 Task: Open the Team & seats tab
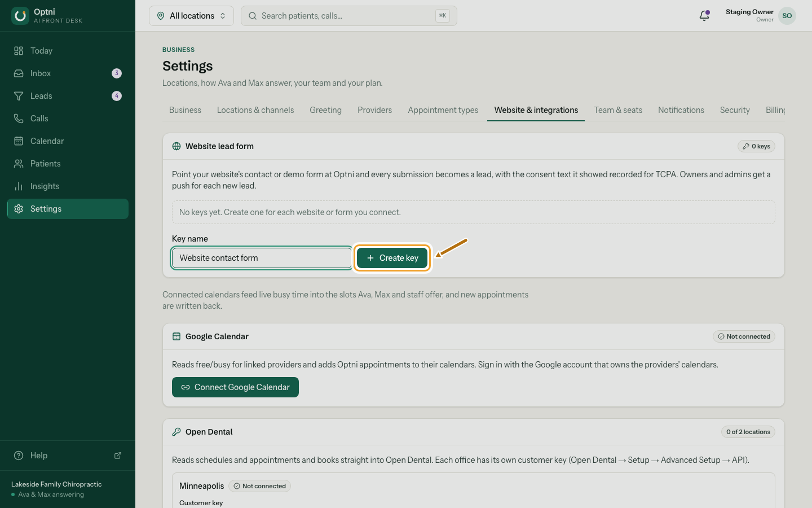(618, 110)
